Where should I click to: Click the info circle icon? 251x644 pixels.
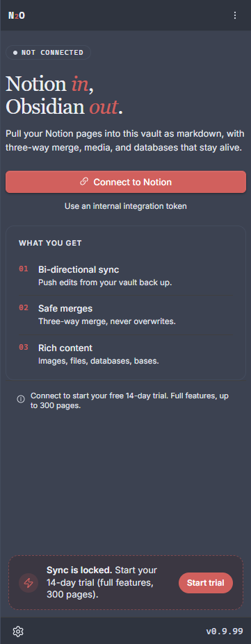[21, 399]
